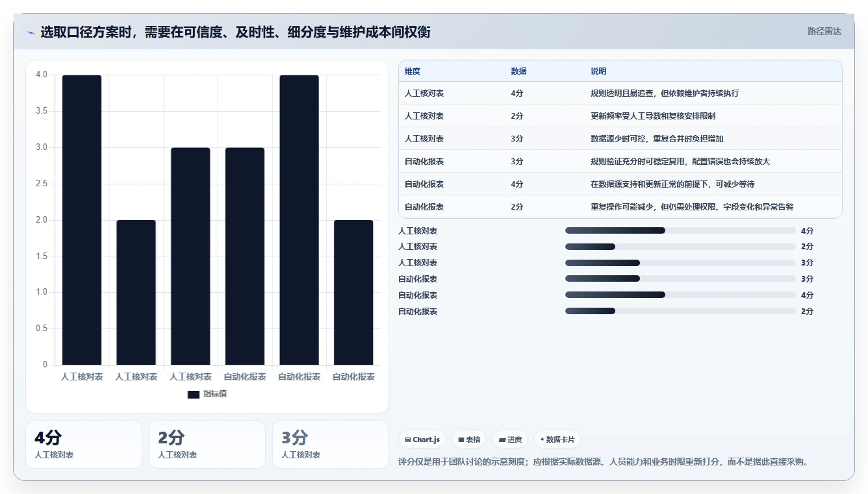Click the 0.5 tick on the chart's y-axis
Screen dimensions: 868x494
[42, 328]
